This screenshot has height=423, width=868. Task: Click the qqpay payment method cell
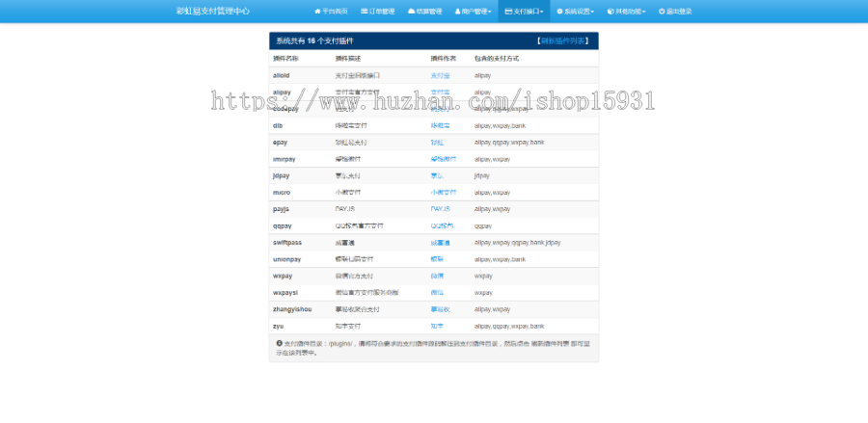[483, 225]
